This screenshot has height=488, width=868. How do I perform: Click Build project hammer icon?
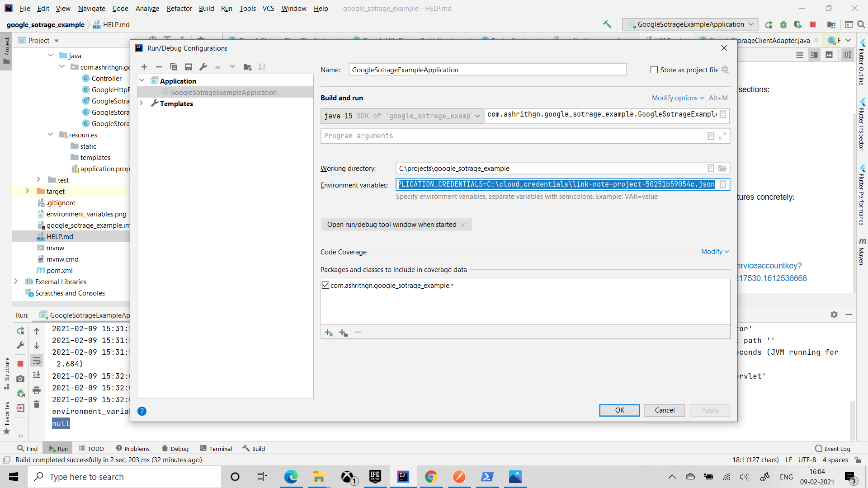click(x=607, y=24)
